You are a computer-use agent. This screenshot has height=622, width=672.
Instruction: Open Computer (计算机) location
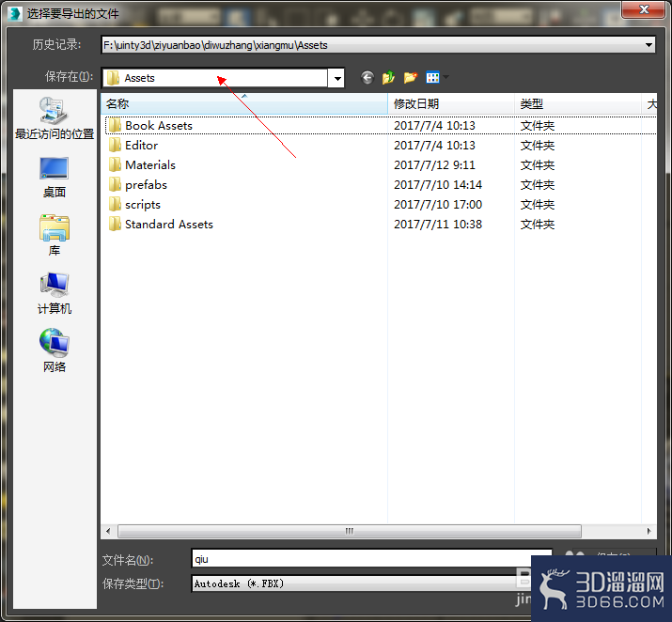pos(55,294)
